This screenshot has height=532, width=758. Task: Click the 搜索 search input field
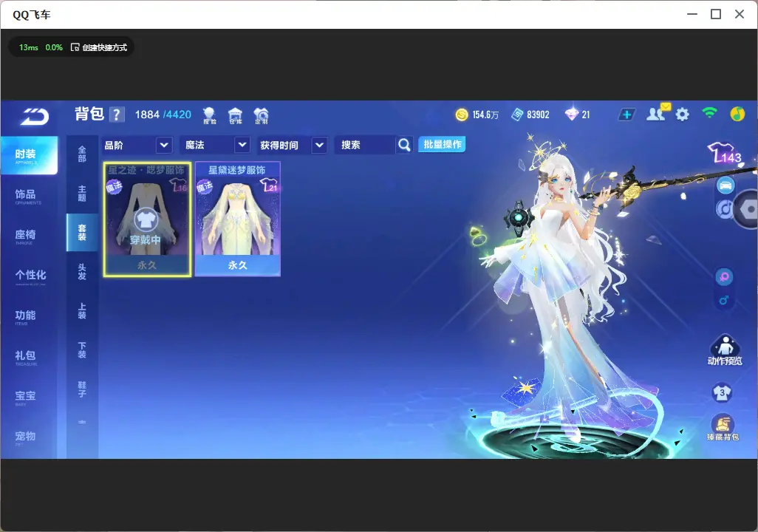pos(366,145)
